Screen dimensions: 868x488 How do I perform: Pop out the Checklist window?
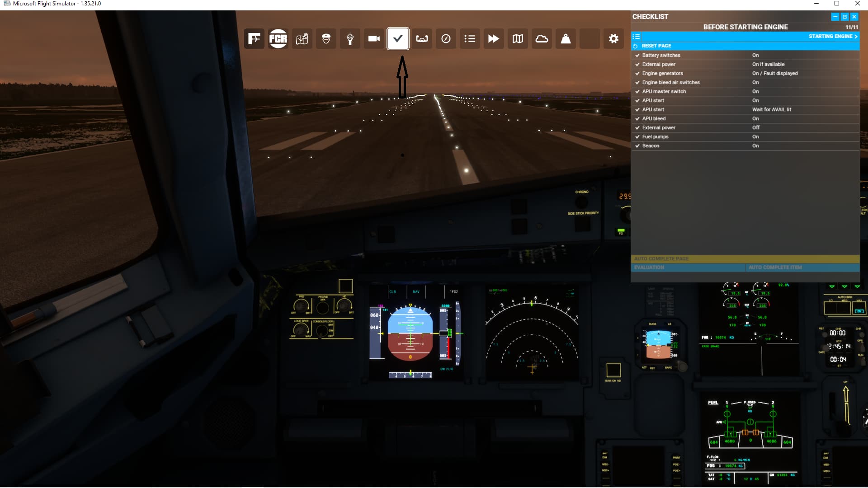(844, 17)
